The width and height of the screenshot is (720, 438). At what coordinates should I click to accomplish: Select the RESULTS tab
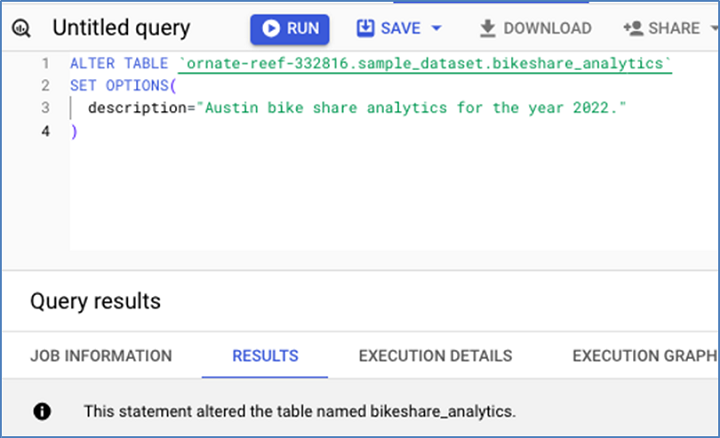pyautogui.click(x=265, y=356)
